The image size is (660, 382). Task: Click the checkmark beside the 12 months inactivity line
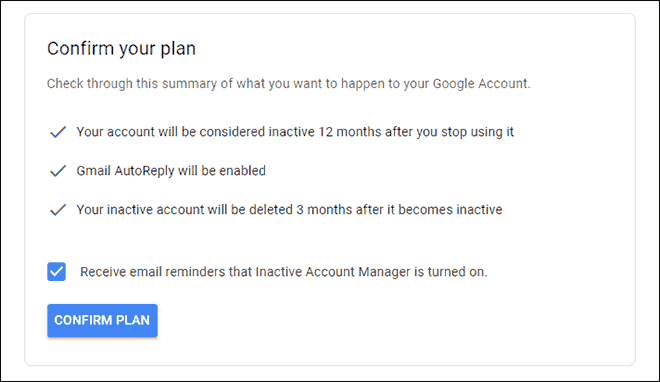(x=58, y=132)
